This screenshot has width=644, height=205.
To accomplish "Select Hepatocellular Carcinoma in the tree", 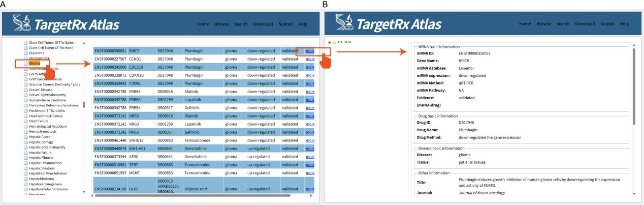I will (x=49, y=189).
